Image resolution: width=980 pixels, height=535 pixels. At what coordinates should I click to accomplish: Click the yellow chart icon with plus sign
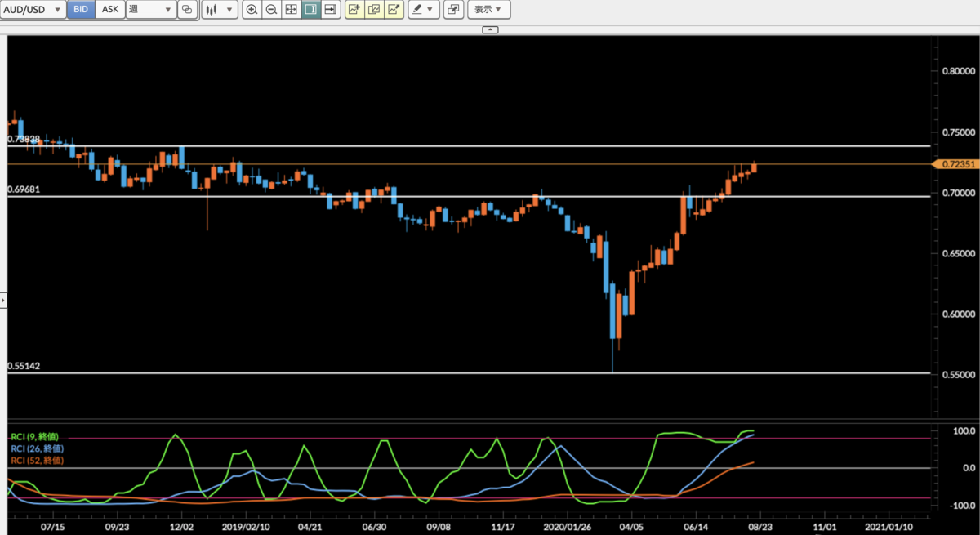(x=354, y=10)
